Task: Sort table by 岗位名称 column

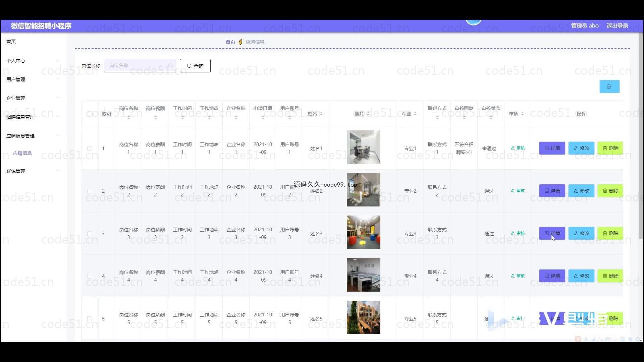Action: click(x=128, y=117)
